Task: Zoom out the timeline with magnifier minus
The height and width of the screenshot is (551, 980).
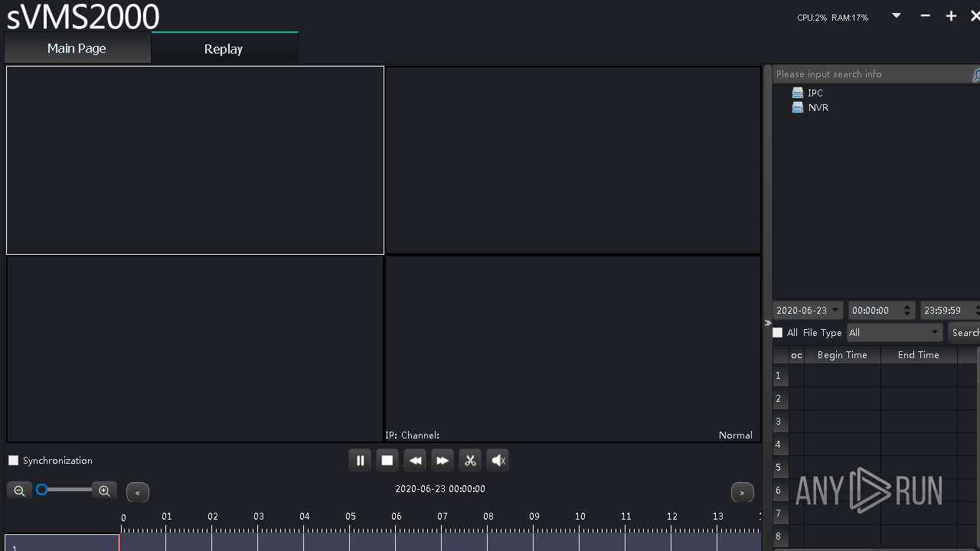Action: pyautogui.click(x=19, y=491)
